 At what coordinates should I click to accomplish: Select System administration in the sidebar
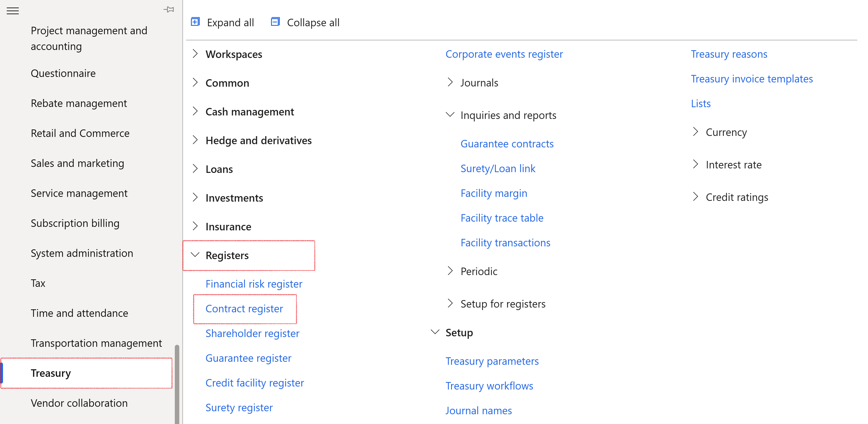pyautogui.click(x=82, y=253)
